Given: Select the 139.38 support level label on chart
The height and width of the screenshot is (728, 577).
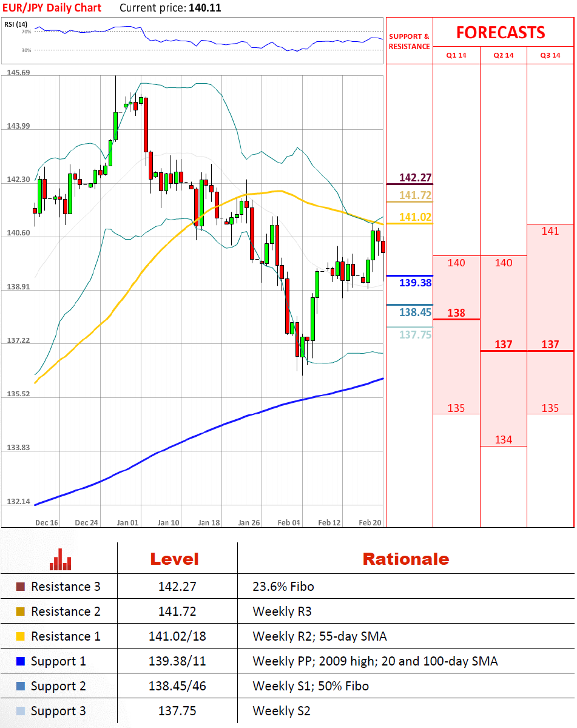Looking at the screenshot, I should pos(415,283).
